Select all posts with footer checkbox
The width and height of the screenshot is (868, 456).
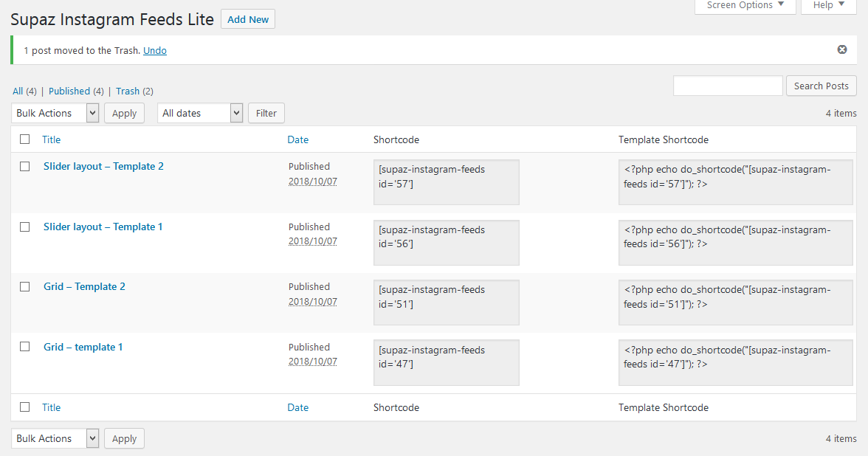tap(25, 407)
